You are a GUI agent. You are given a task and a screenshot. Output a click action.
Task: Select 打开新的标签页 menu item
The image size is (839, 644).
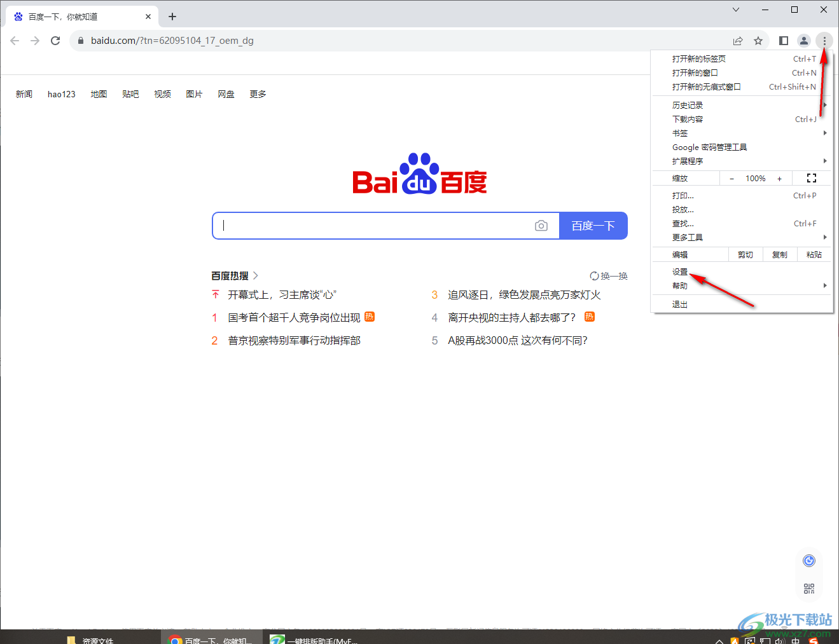pos(743,58)
